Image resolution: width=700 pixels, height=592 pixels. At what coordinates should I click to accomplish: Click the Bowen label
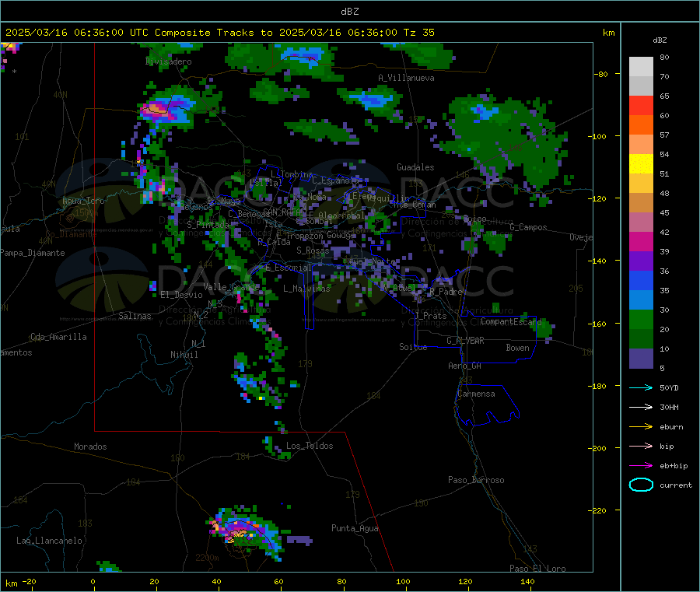pos(517,348)
